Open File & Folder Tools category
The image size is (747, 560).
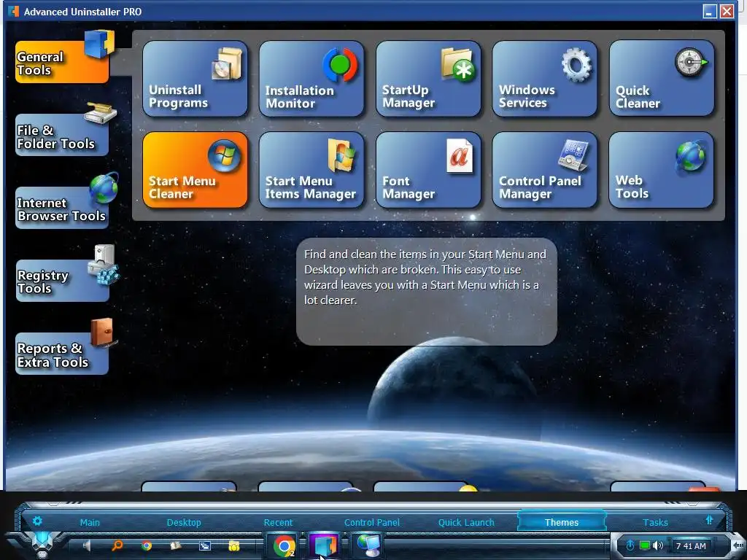62,135
